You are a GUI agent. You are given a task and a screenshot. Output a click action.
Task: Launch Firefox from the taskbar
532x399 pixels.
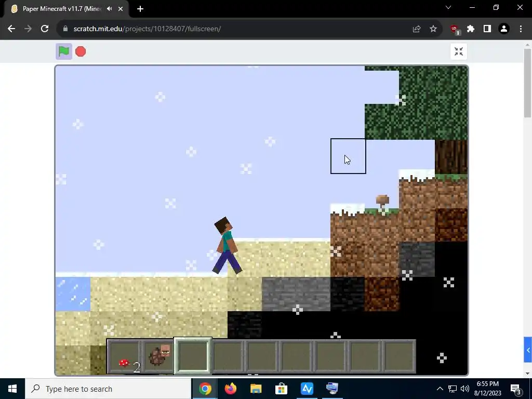230,389
